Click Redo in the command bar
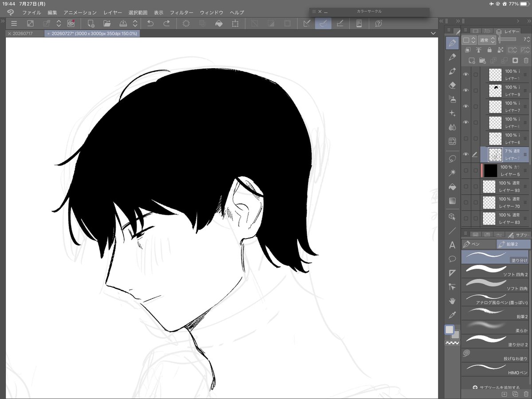The height and width of the screenshot is (399, 532). [x=167, y=23]
